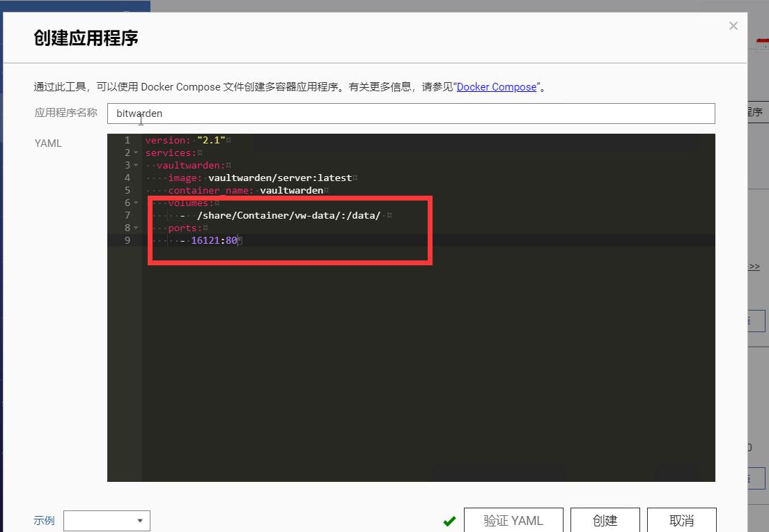Click the 验证 YAML button
This screenshot has width=769, height=532.
(513, 520)
